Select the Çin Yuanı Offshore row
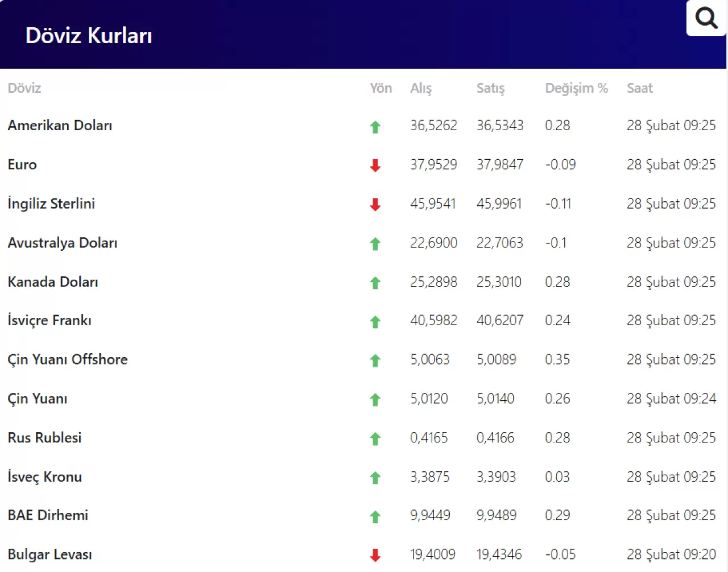728x572 pixels. (x=68, y=360)
